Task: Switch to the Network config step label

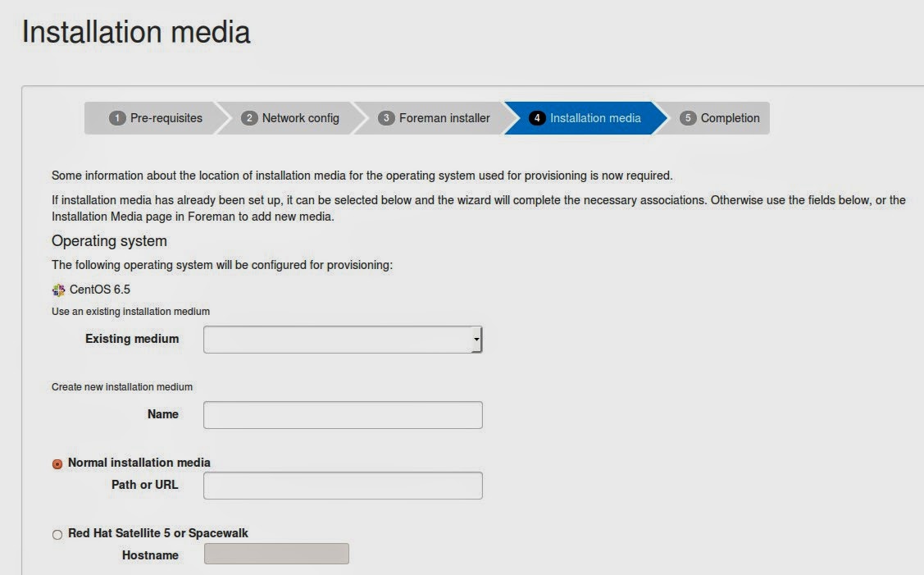Action: pyautogui.click(x=300, y=118)
